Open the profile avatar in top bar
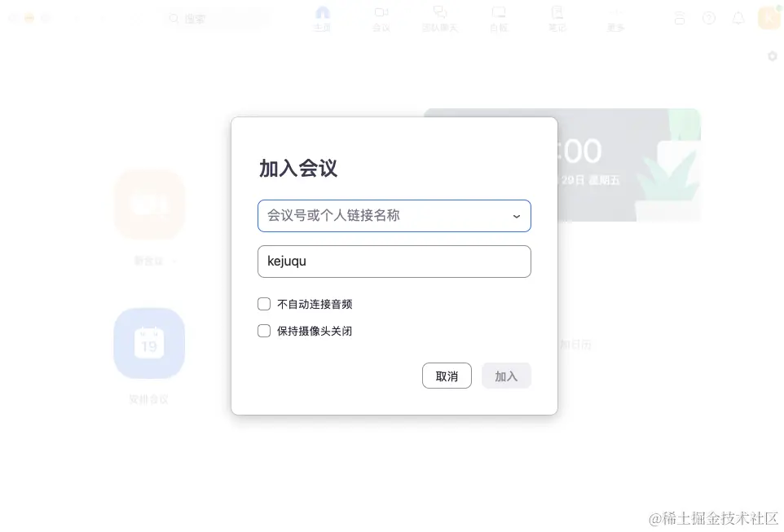 (769, 18)
